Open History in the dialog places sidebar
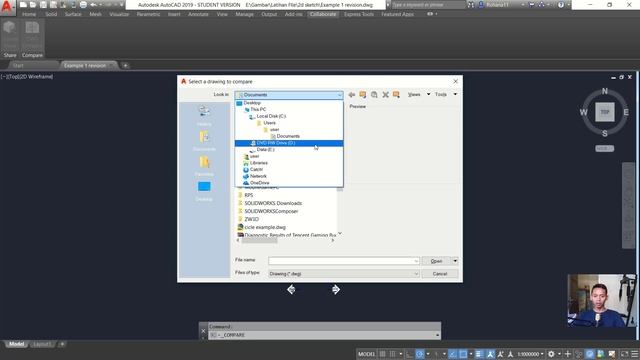This screenshot has width=640, height=360. point(204,115)
